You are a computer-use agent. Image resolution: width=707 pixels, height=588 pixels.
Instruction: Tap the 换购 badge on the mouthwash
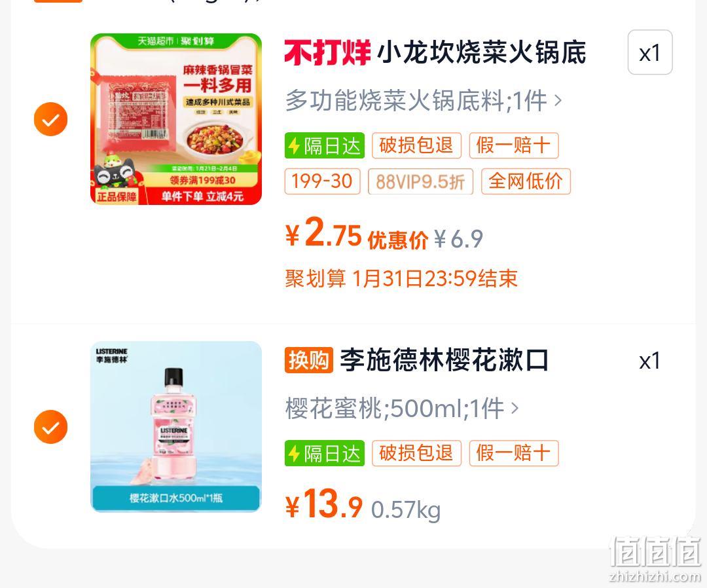(308, 360)
